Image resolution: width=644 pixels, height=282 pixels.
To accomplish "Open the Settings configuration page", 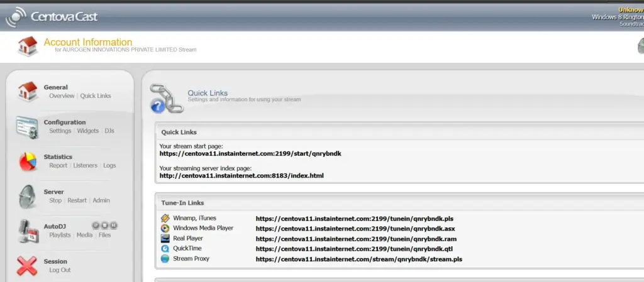I will click(60, 131).
